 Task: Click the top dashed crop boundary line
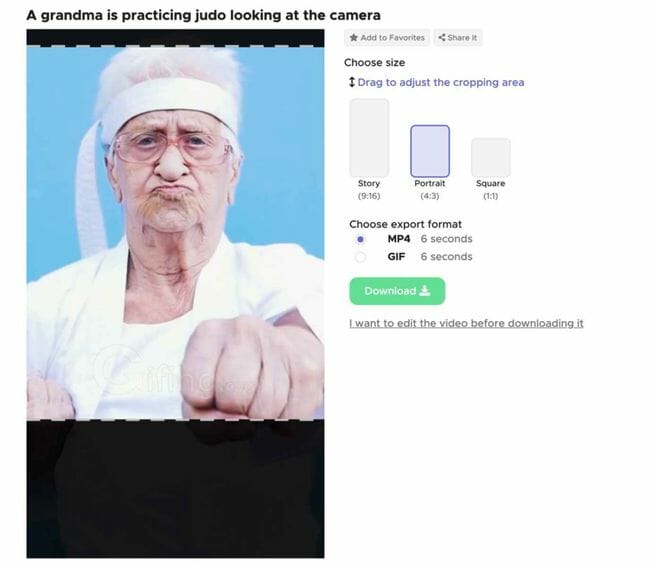click(x=175, y=46)
